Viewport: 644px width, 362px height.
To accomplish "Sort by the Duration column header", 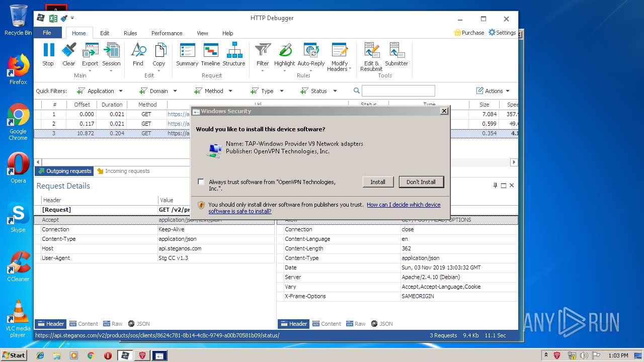I will [x=112, y=105].
